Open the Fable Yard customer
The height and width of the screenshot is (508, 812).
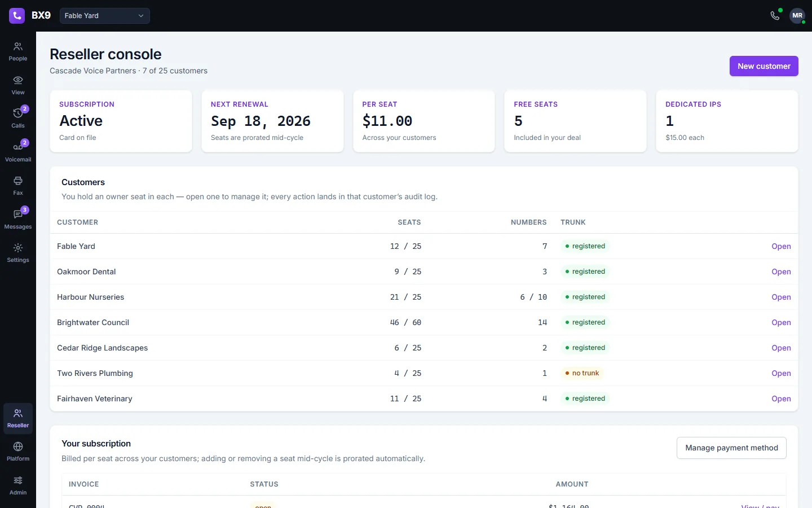(781, 246)
